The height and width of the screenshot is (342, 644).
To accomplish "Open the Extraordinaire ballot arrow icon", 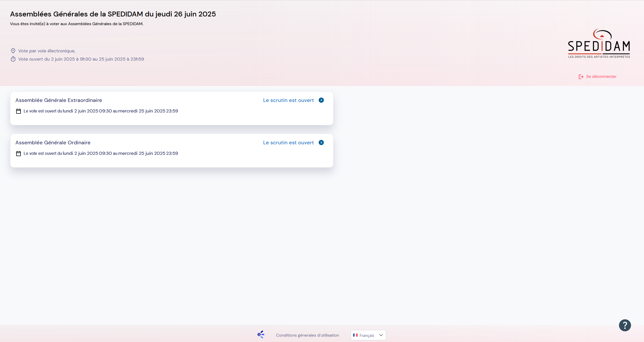I will pyautogui.click(x=321, y=100).
